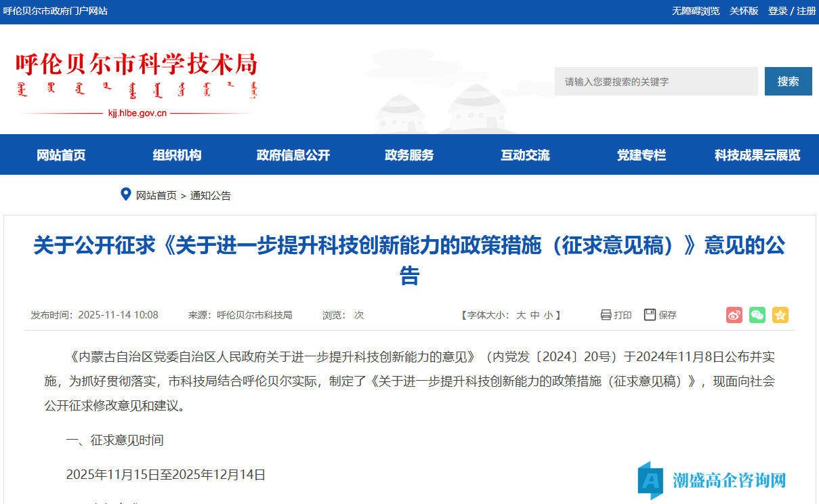
Task: Open the 党建专栏 menu
Action: click(641, 154)
